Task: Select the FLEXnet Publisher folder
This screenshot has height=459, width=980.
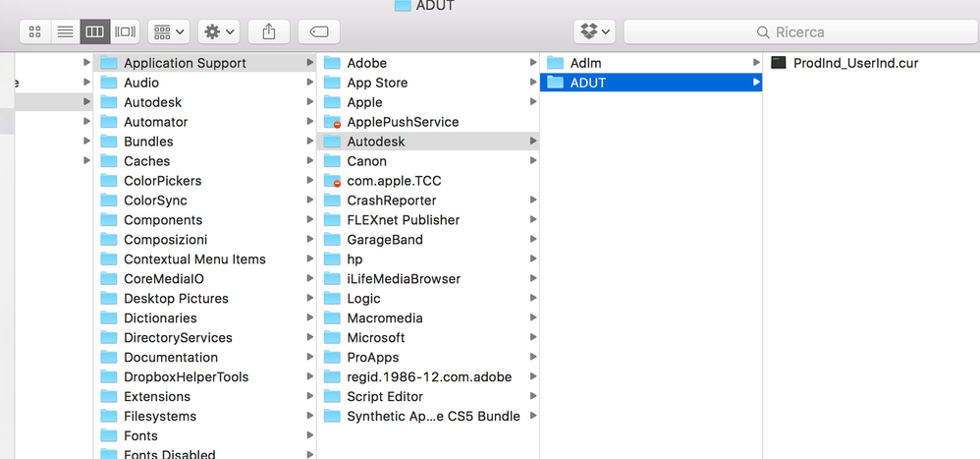Action: pos(403,220)
